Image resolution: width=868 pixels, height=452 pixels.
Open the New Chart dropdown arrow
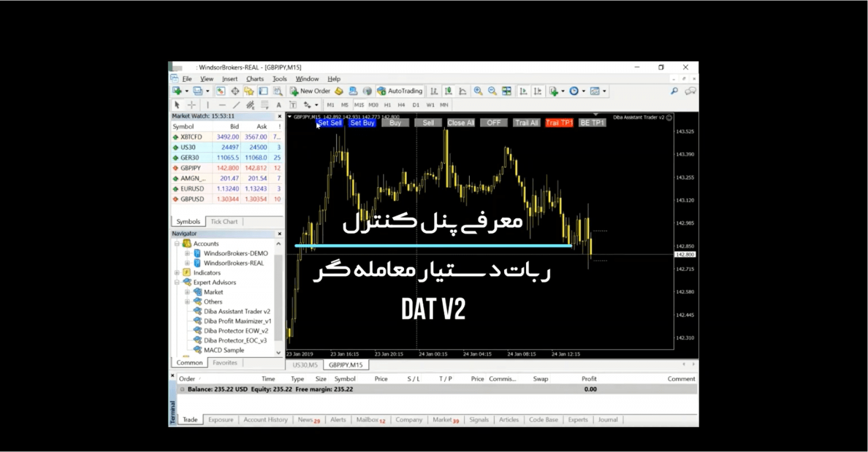[x=187, y=91]
